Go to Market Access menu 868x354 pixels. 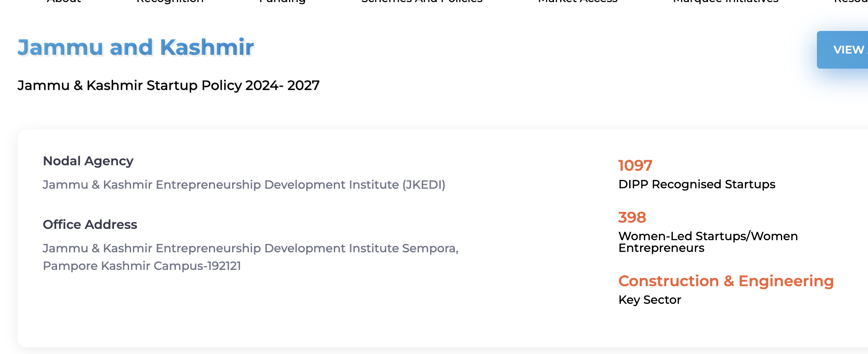tap(578, 1)
